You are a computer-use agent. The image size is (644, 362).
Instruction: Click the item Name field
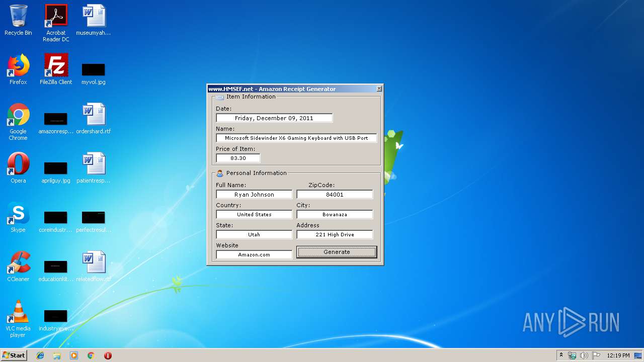[x=296, y=138]
